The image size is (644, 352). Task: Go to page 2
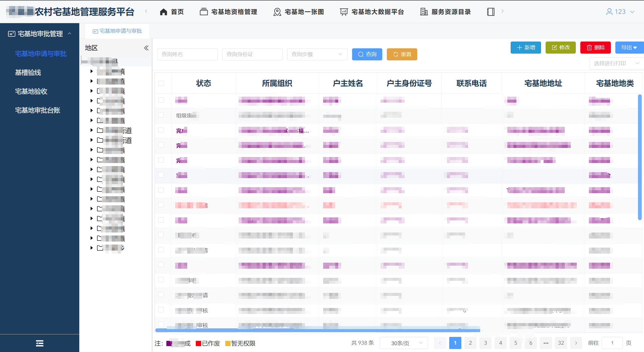[470, 343]
